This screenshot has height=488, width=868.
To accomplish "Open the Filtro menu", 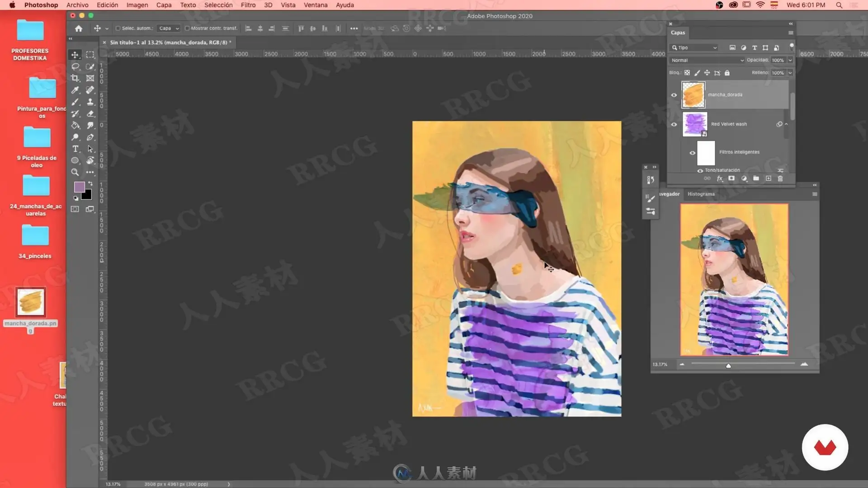I will click(248, 5).
